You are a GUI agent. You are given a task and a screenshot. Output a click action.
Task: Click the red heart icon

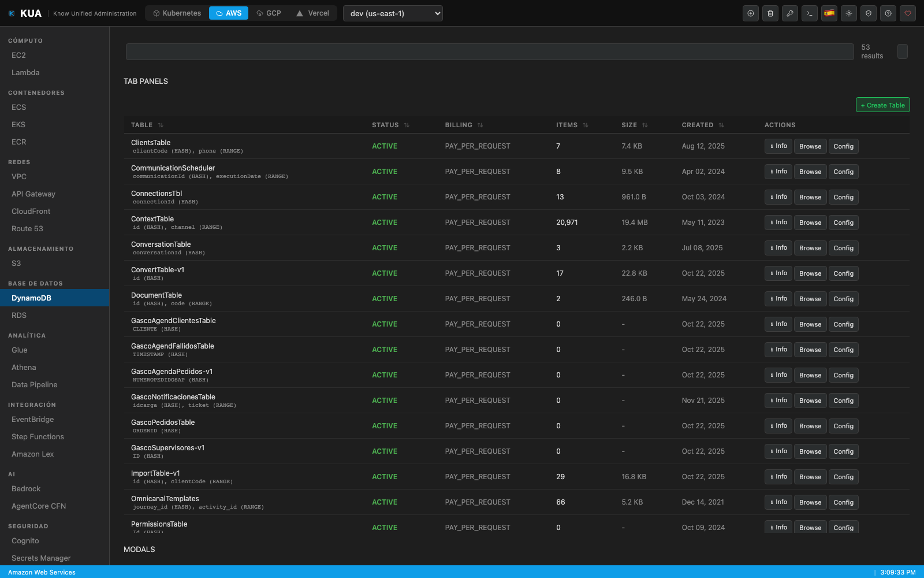click(908, 13)
